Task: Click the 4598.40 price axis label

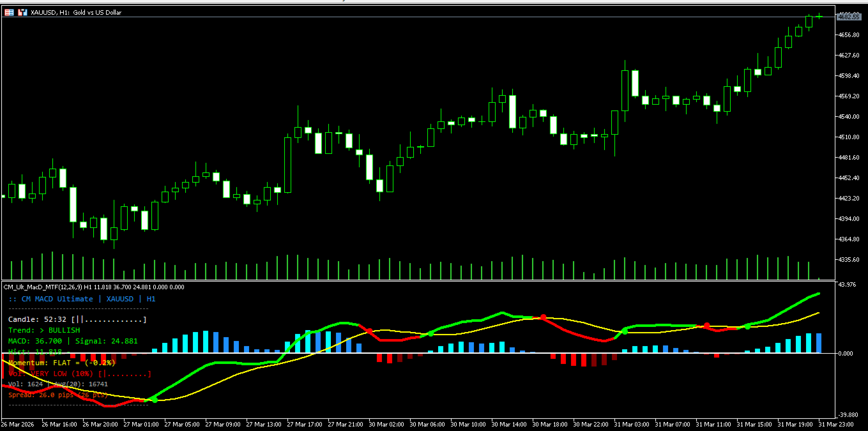Action: coord(850,76)
